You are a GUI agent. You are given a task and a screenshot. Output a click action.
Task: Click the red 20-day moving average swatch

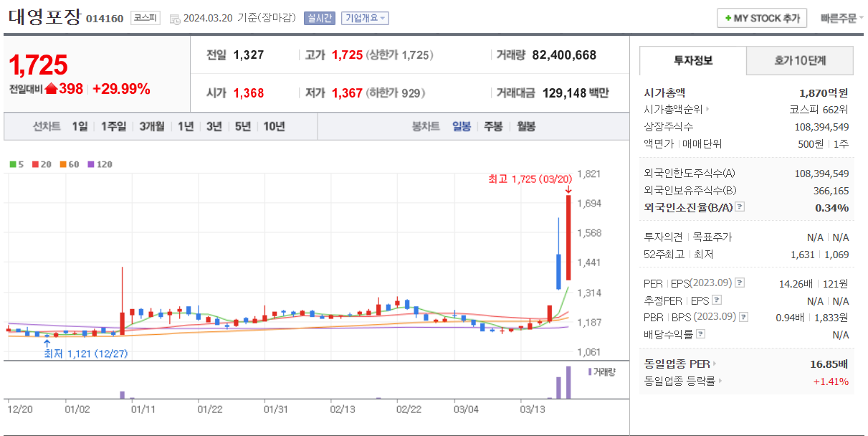tap(36, 164)
